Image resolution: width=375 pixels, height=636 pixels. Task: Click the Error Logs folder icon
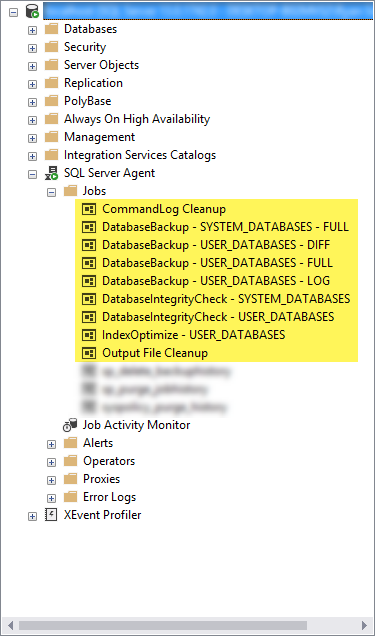71,497
